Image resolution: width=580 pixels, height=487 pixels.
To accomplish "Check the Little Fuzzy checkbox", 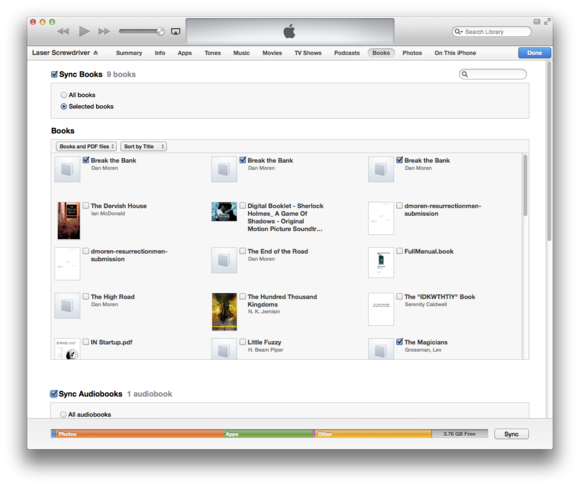I will [x=243, y=342].
